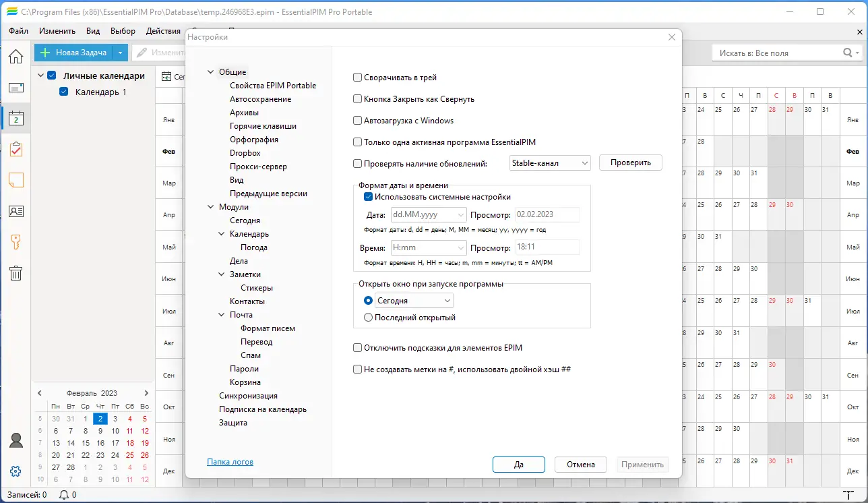Open the startup window Сегодня dropdown
Screen dimensions: 868x503
click(x=414, y=301)
